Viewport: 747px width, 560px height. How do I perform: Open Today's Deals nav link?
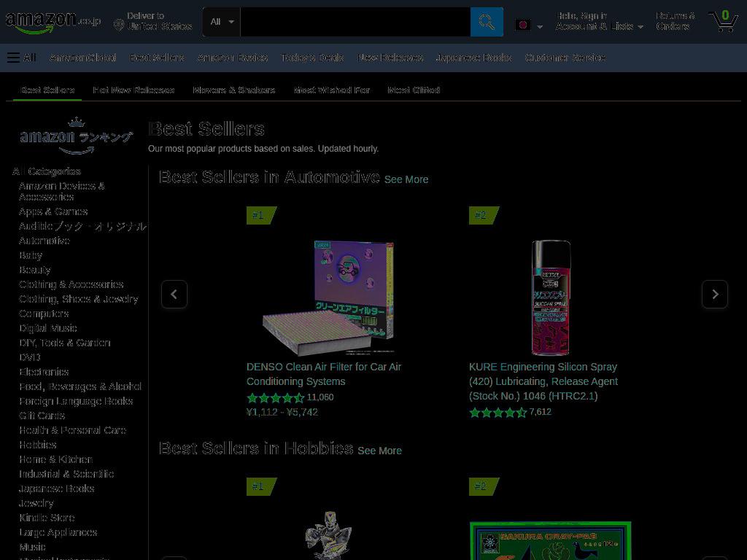coord(312,58)
